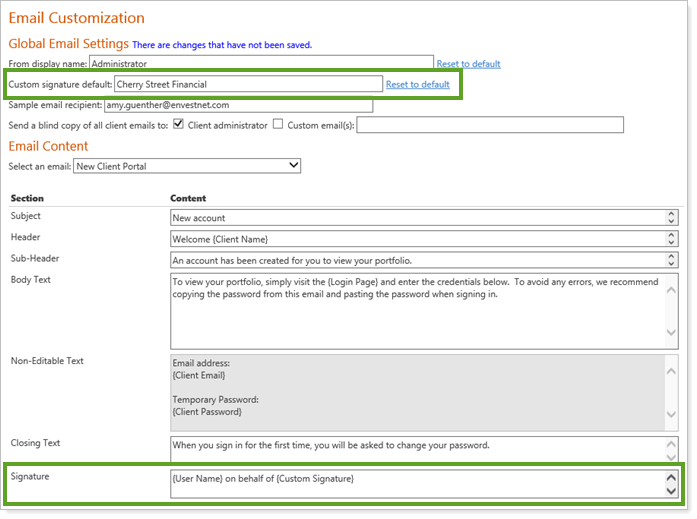Select the Header content field
Screen dimensions: 697x519
click(417, 239)
